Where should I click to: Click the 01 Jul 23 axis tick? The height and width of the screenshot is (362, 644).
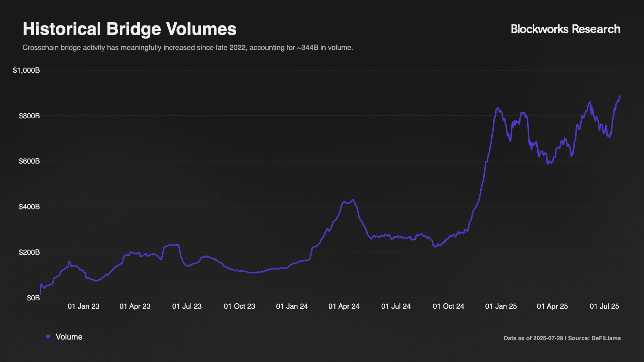point(187,306)
